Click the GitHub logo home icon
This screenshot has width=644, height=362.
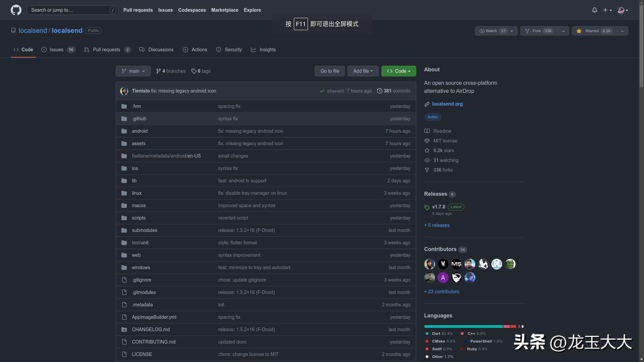point(16,10)
